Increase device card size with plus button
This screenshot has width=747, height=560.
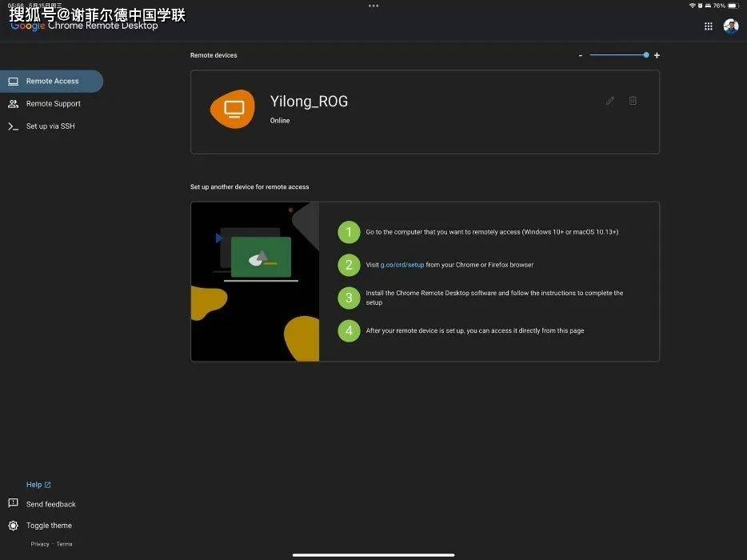tap(657, 55)
